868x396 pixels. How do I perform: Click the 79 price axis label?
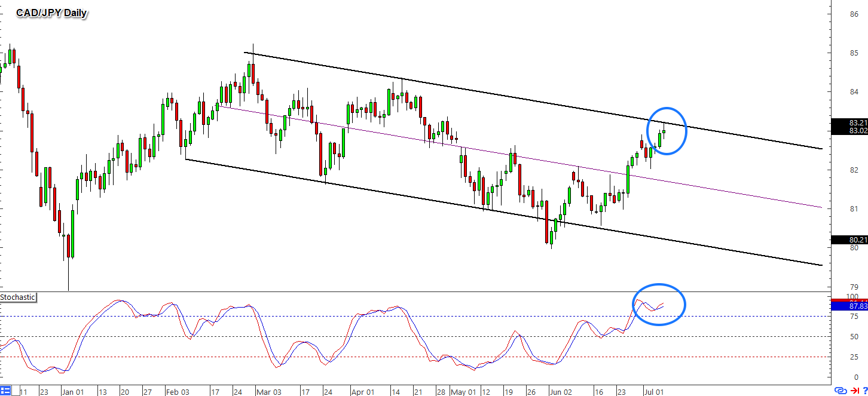[x=854, y=286]
